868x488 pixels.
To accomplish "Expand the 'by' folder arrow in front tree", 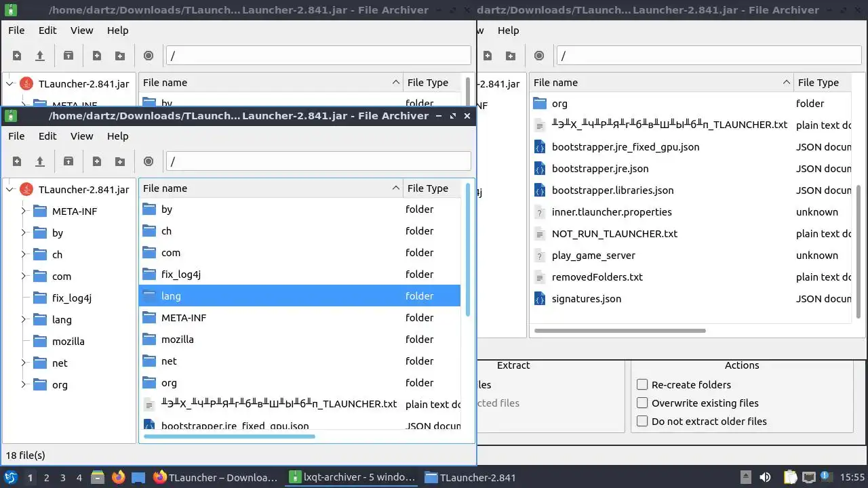I will pos(24,233).
